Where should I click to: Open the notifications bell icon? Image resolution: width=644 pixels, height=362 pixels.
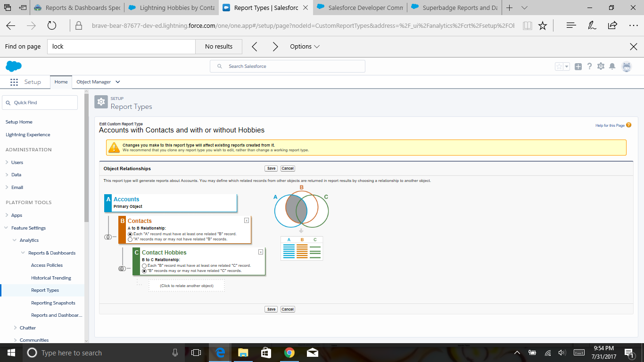(612, 66)
